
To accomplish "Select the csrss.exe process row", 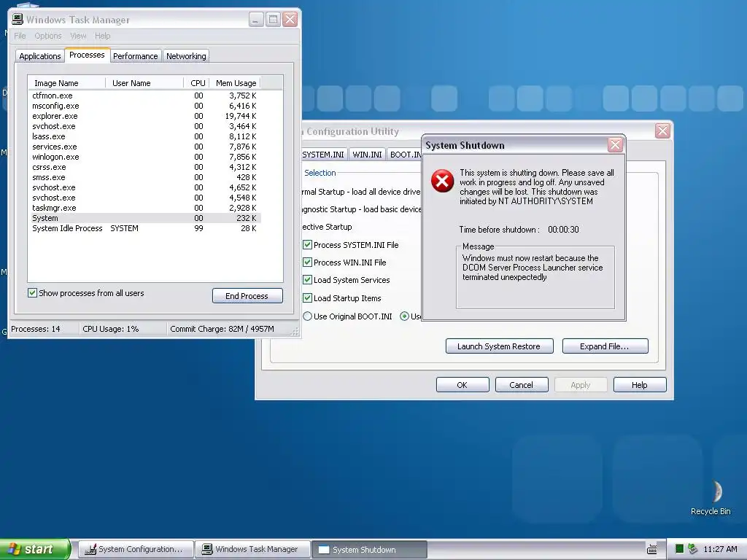I will click(x=144, y=167).
